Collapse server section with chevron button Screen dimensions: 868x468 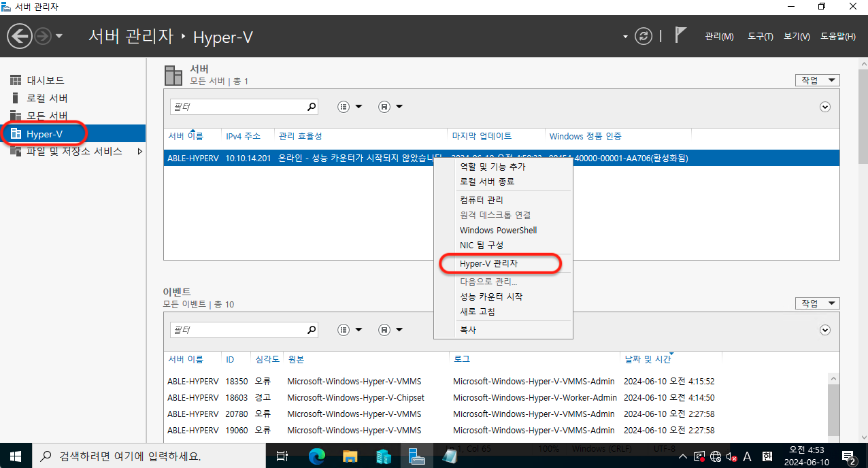pyautogui.click(x=825, y=107)
